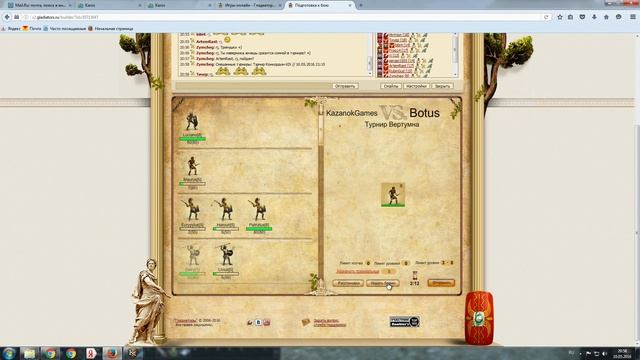Click the Botus opponent name

pyautogui.click(x=424, y=113)
